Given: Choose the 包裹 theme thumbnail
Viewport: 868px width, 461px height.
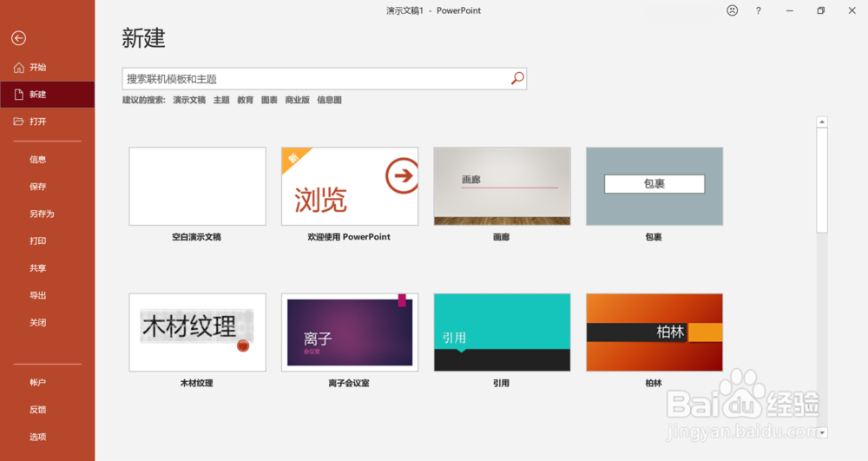Looking at the screenshot, I should 654,187.
